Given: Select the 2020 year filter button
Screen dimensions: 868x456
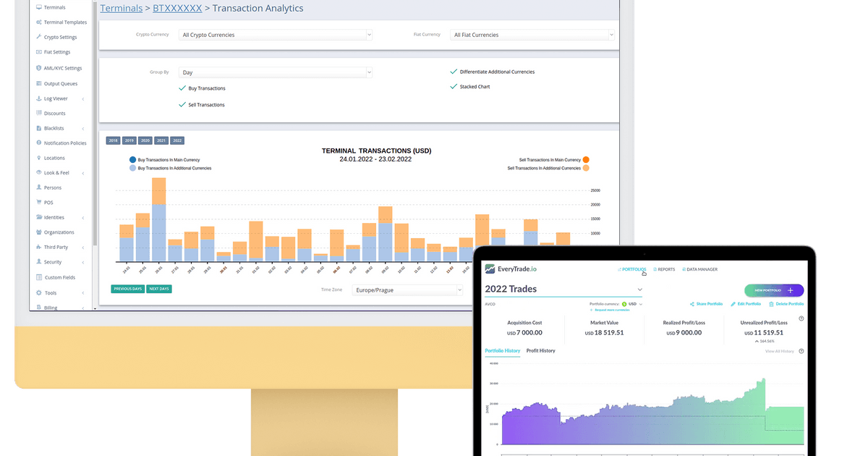Looking at the screenshot, I should pyautogui.click(x=145, y=140).
